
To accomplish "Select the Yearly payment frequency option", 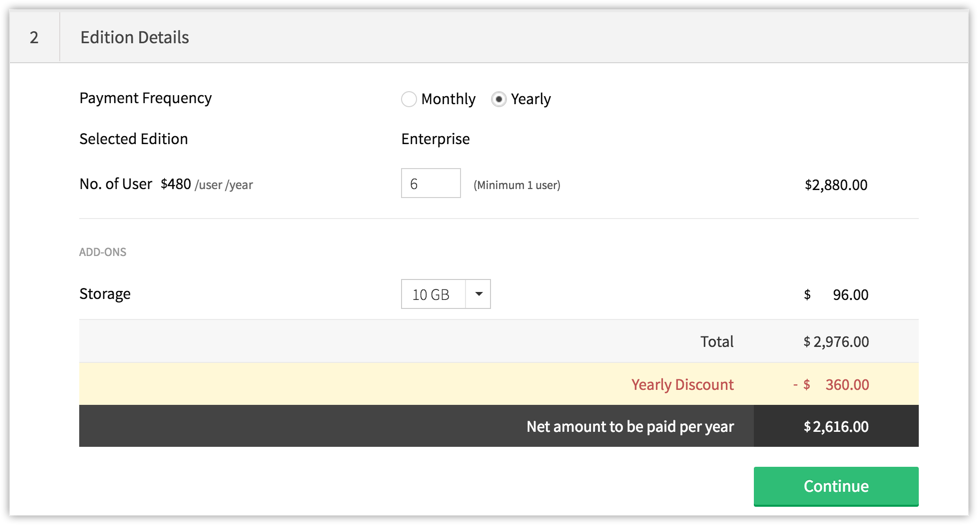I will pos(498,99).
